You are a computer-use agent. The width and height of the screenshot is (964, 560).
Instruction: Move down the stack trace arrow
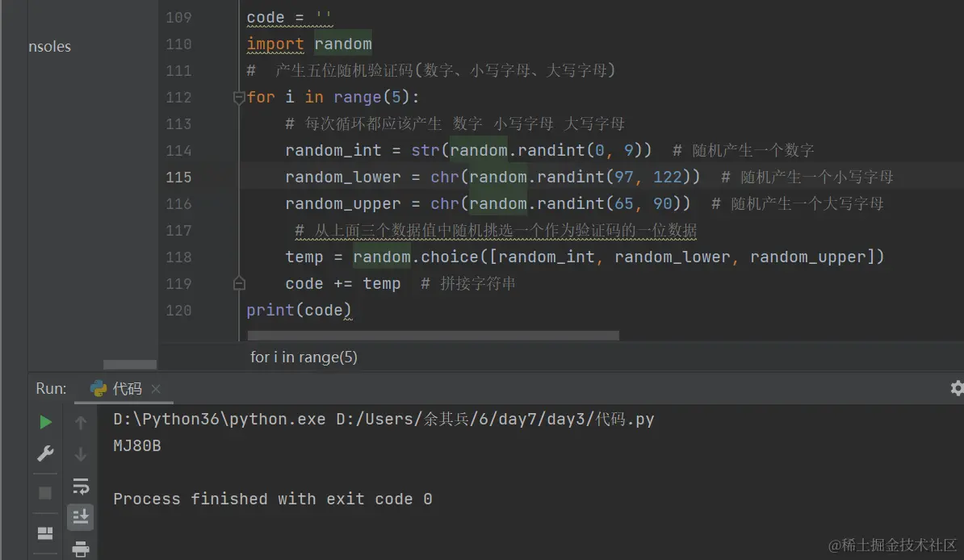81,454
